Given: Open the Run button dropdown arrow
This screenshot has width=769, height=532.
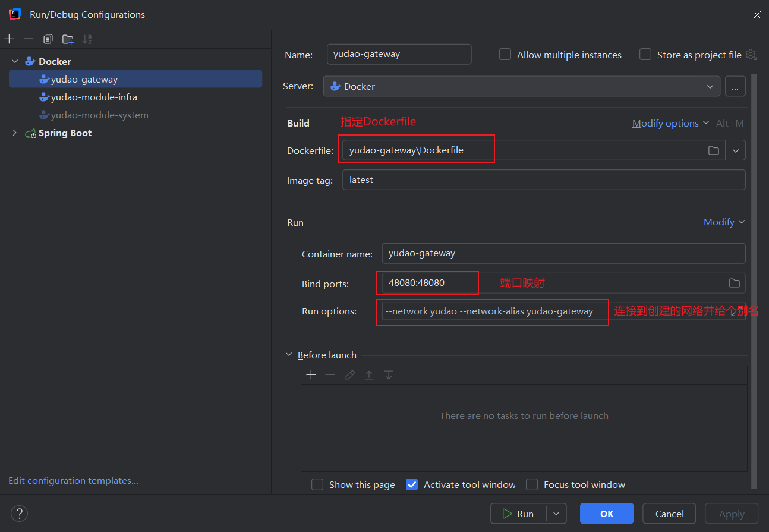Looking at the screenshot, I should (556, 514).
